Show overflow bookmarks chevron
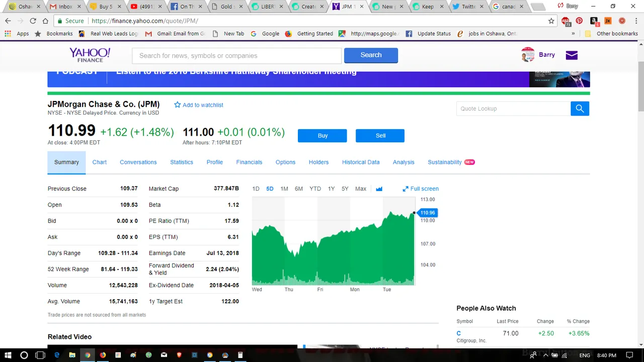This screenshot has width=644, height=362. 573,34
